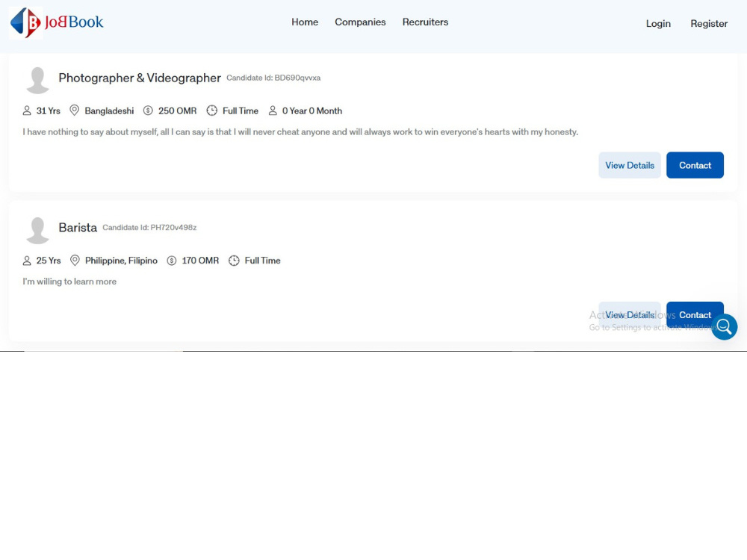Select Candidate Id PH720v498z text
This screenshot has width=747, height=560.
149,228
